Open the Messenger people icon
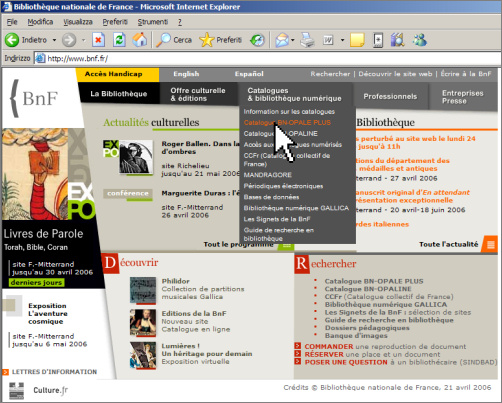The width and height of the screenshot is (502, 403). pos(419,40)
